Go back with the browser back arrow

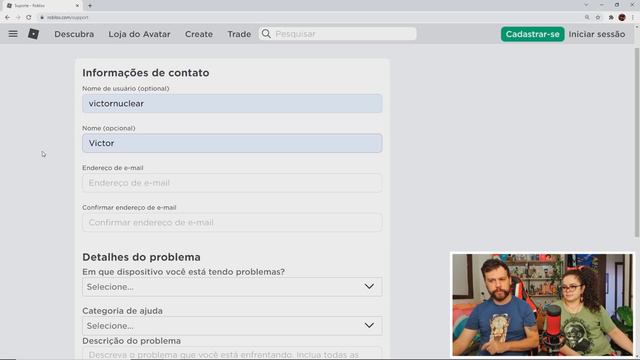(7, 17)
